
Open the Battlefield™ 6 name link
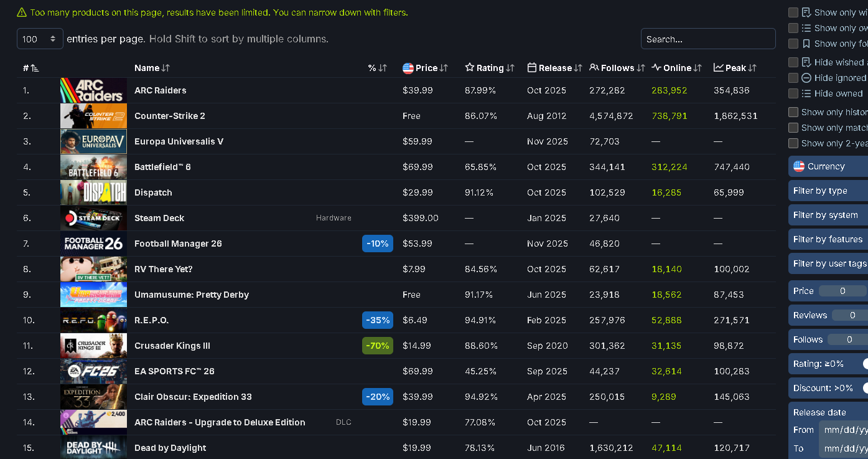163,167
